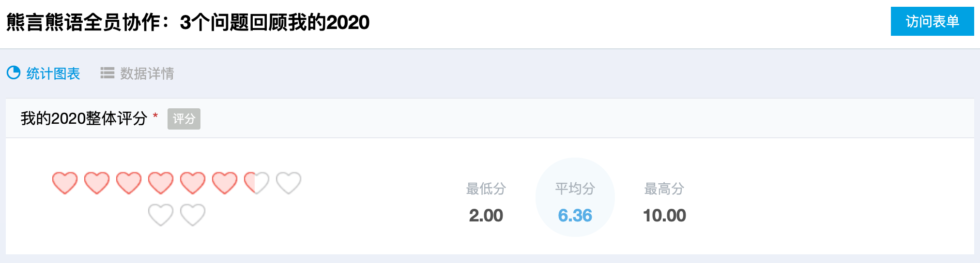Viewport: 980px width, 263px height.
Task: Click the 访问表单 button
Action: coord(932,21)
